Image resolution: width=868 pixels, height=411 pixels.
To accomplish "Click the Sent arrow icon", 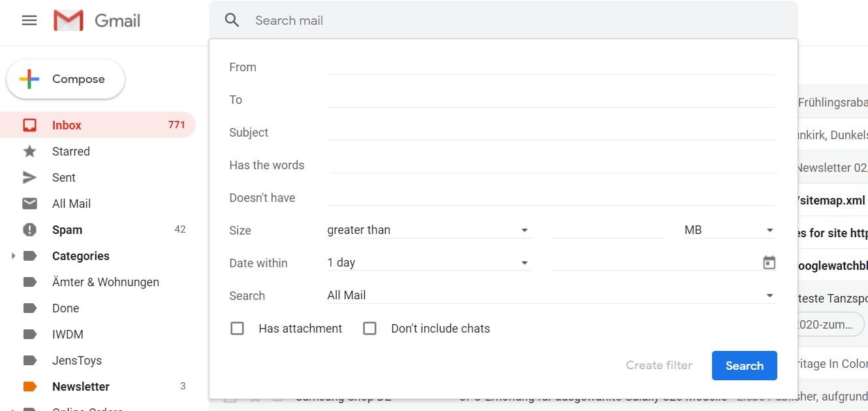I will 29,178.
